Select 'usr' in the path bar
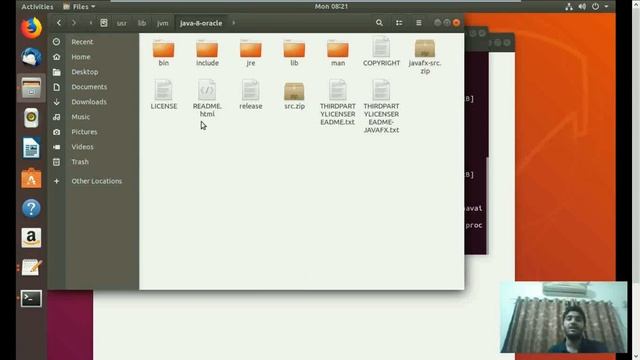The width and height of the screenshot is (640, 360). tap(122, 23)
